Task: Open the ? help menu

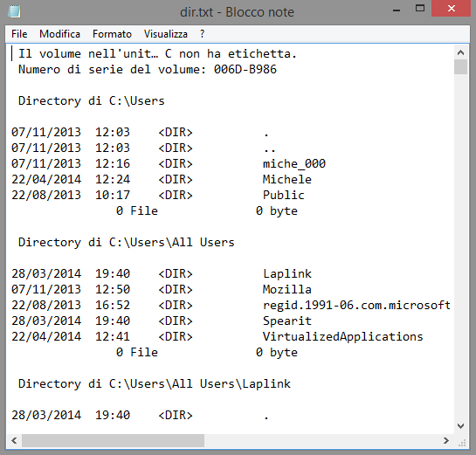Action: pos(203,34)
